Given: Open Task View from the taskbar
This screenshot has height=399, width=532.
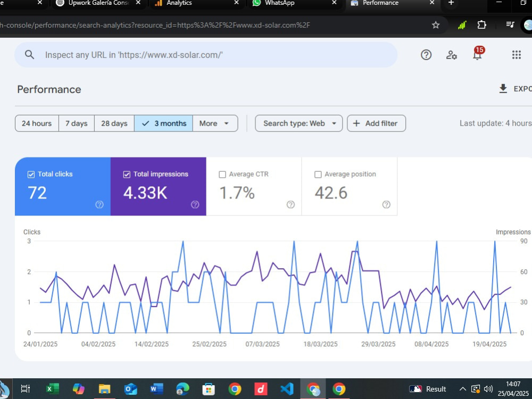Looking at the screenshot, I should click(26, 389).
